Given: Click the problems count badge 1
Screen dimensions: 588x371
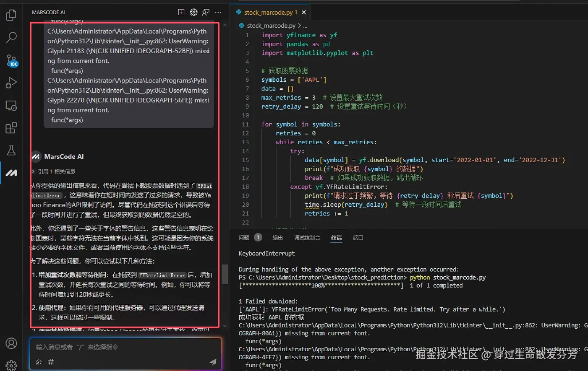Looking at the screenshot, I should pyautogui.click(x=258, y=237).
